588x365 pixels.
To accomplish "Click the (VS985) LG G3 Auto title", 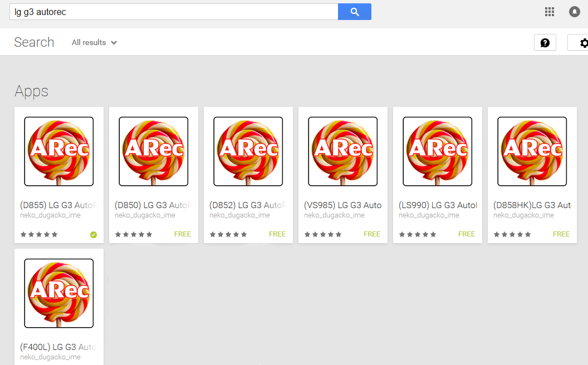I will click(343, 205).
